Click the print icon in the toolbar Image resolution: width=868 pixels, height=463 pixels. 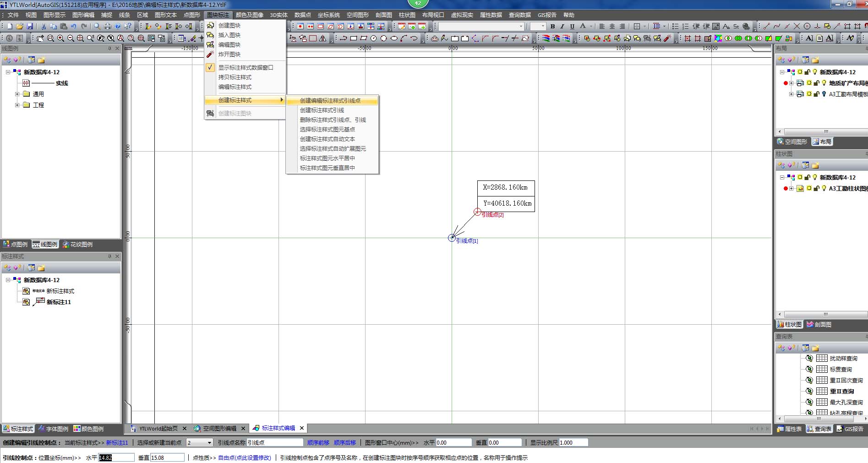click(108, 27)
